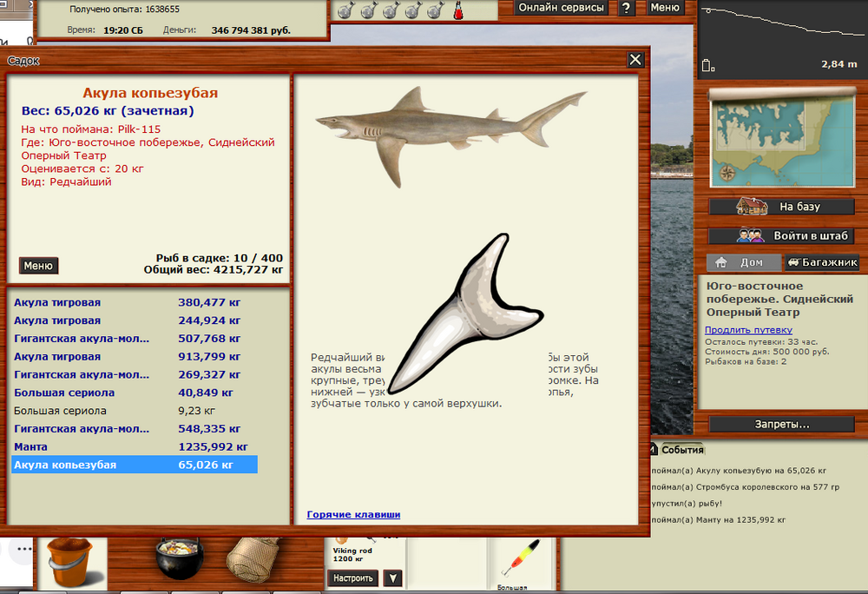Click the red potion flask icon

(457, 10)
